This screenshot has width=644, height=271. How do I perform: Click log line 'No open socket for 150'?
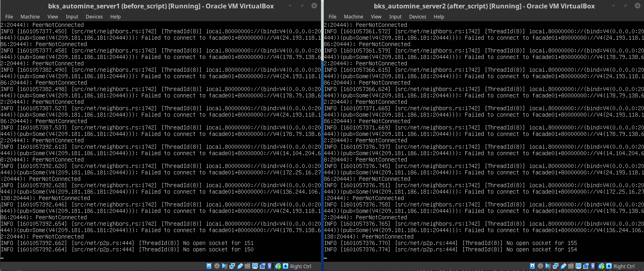pyautogui.click(x=127, y=249)
